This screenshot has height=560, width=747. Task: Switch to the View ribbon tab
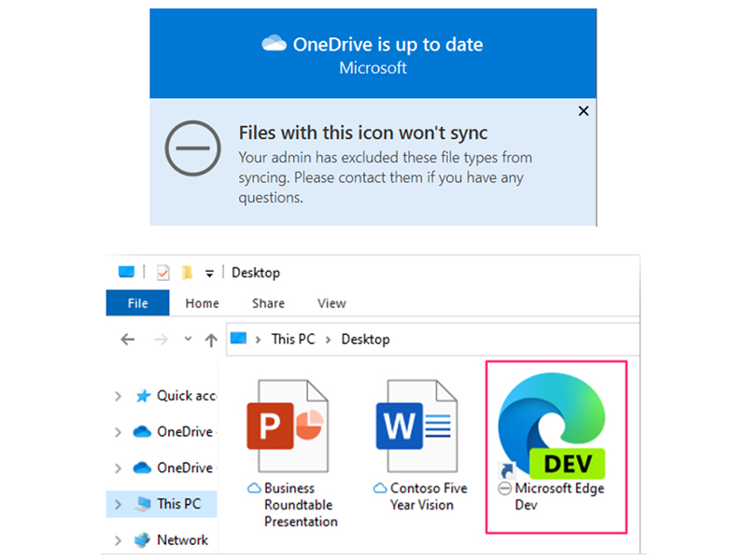click(x=331, y=303)
